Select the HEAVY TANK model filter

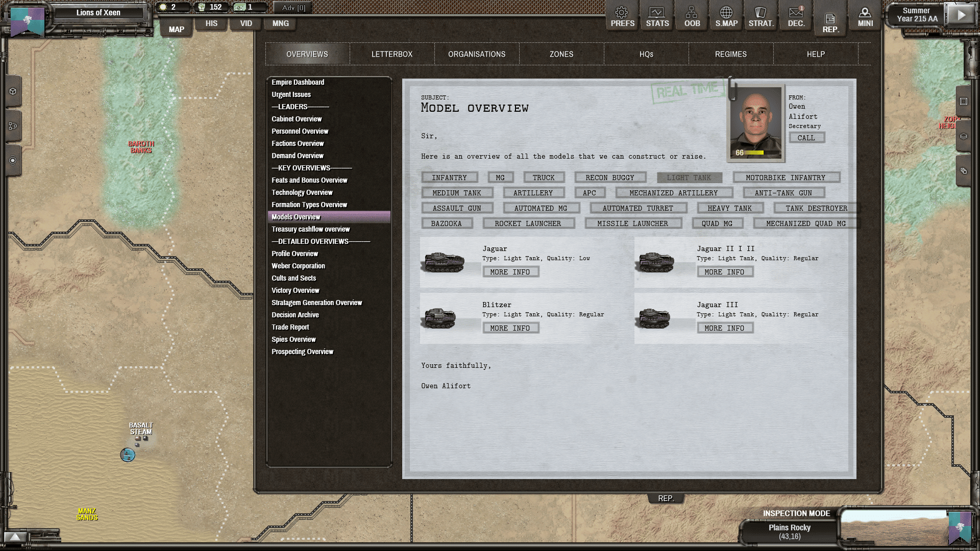pyautogui.click(x=729, y=208)
